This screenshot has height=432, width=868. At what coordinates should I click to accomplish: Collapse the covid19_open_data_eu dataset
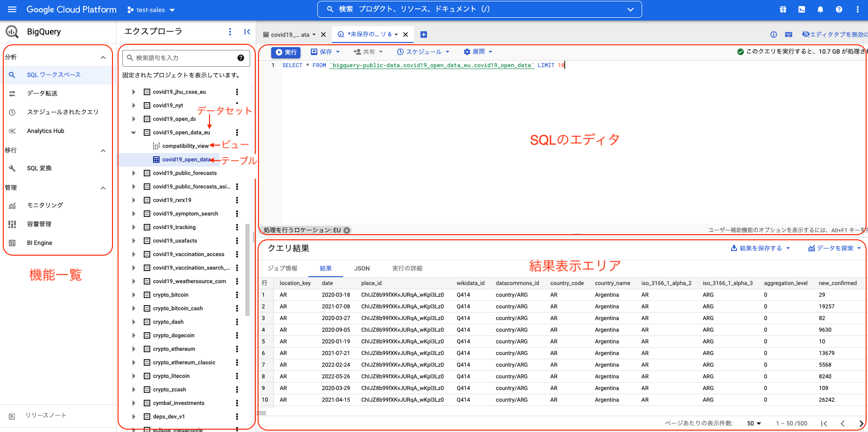point(134,132)
